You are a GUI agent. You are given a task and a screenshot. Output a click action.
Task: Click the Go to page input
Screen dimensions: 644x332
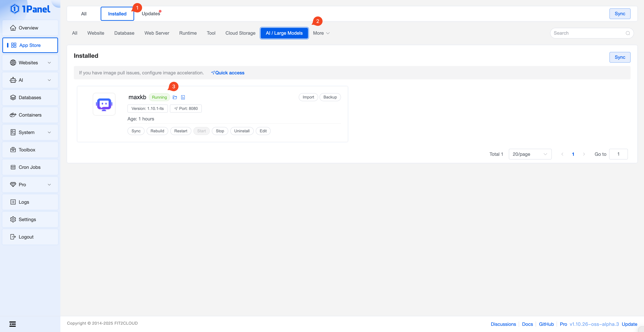coord(618,154)
